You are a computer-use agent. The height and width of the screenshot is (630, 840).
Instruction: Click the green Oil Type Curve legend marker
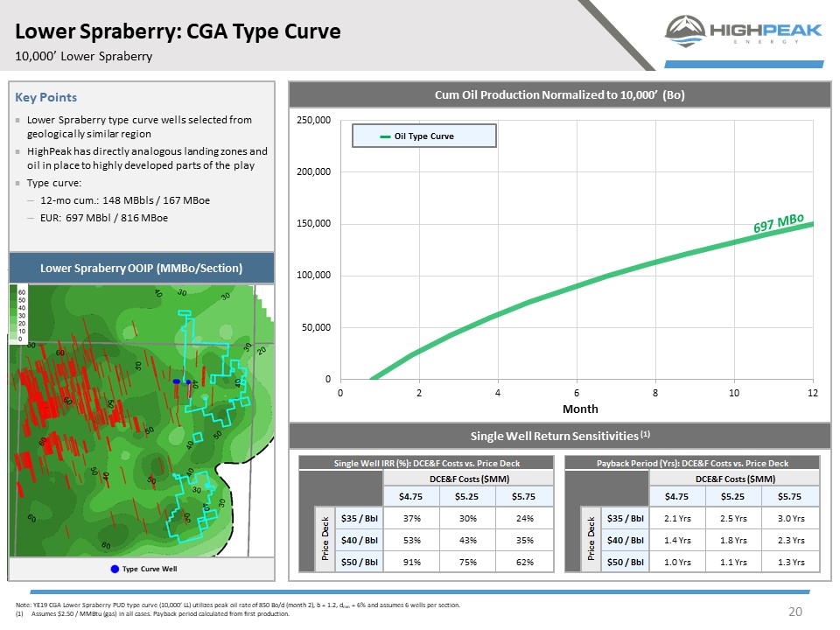(385, 136)
